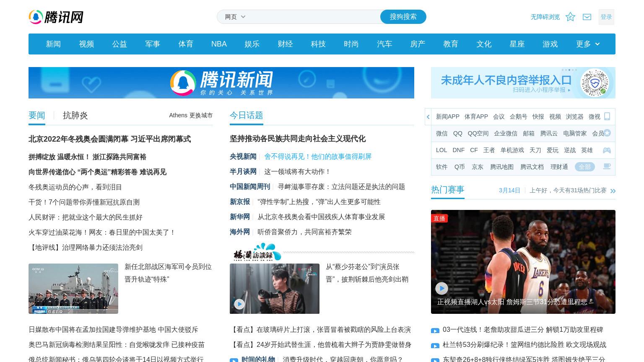Open 游戏 in the navigation bar
The height and width of the screenshot is (362, 644).
click(551, 44)
